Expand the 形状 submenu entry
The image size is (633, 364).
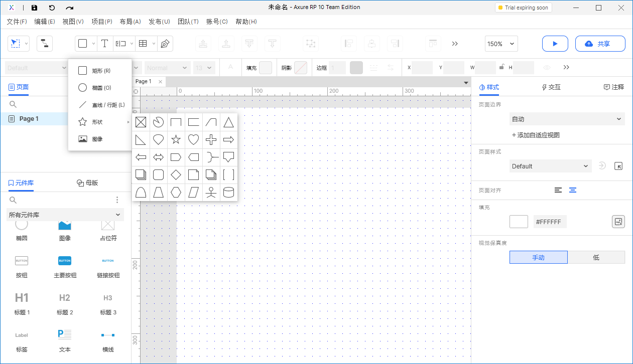point(100,122)
